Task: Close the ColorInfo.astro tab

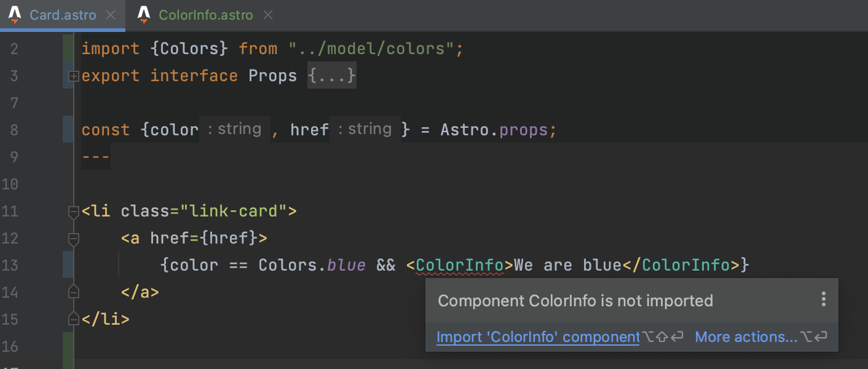Action: 267,15
